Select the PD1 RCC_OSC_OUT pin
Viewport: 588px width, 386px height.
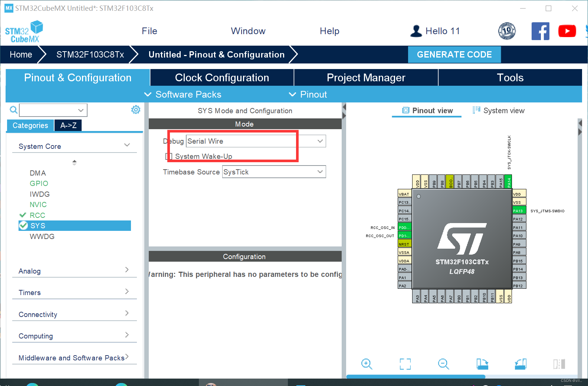404,236
